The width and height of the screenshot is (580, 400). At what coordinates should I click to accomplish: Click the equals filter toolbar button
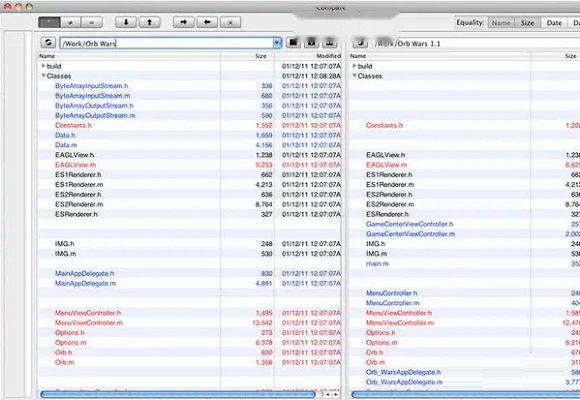91,22
